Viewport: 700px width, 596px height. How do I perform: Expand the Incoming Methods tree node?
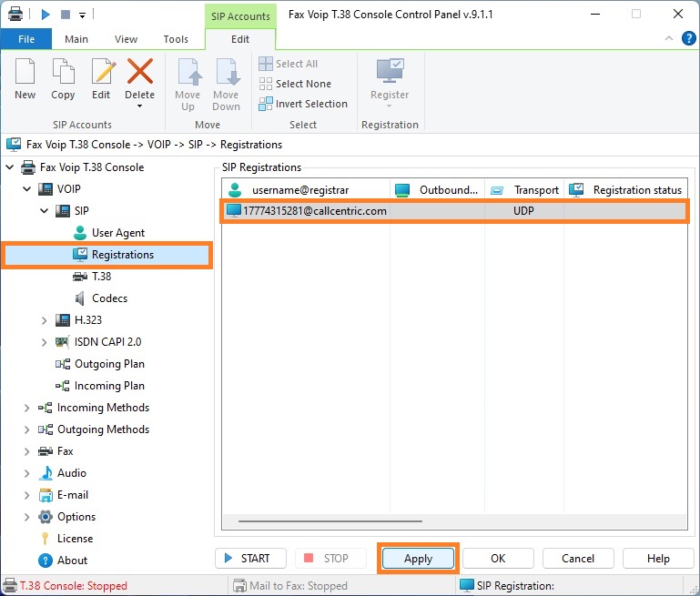click(x=26, y=408)
